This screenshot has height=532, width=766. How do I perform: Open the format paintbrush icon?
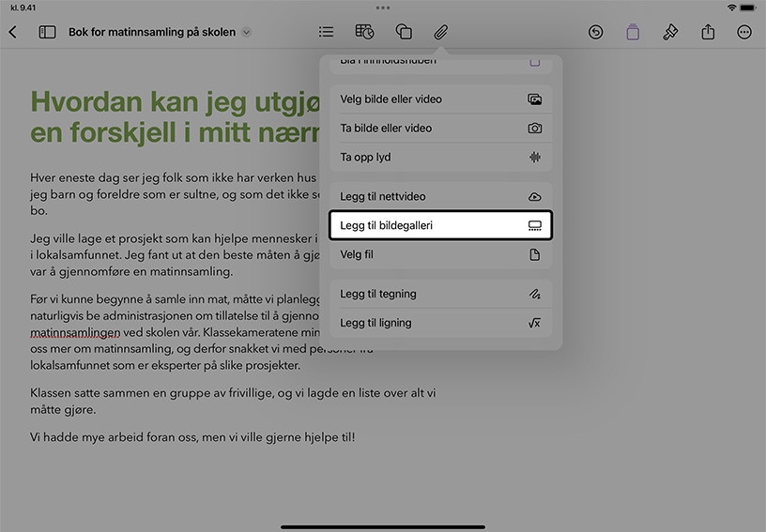click(x=670, y=32)
